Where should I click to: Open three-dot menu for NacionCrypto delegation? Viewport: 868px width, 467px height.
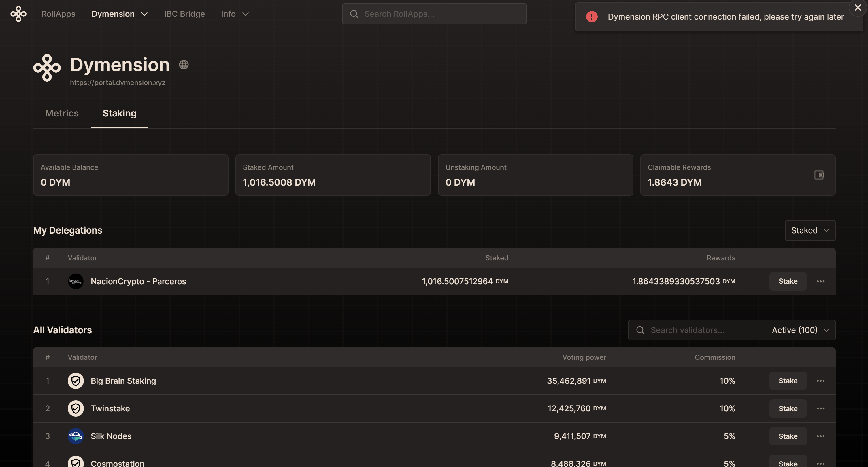pos(820,281)
